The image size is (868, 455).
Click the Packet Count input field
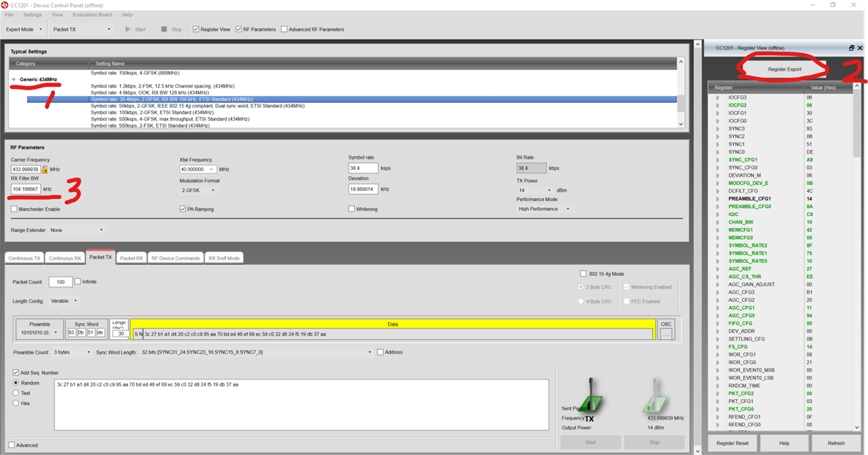61,282
